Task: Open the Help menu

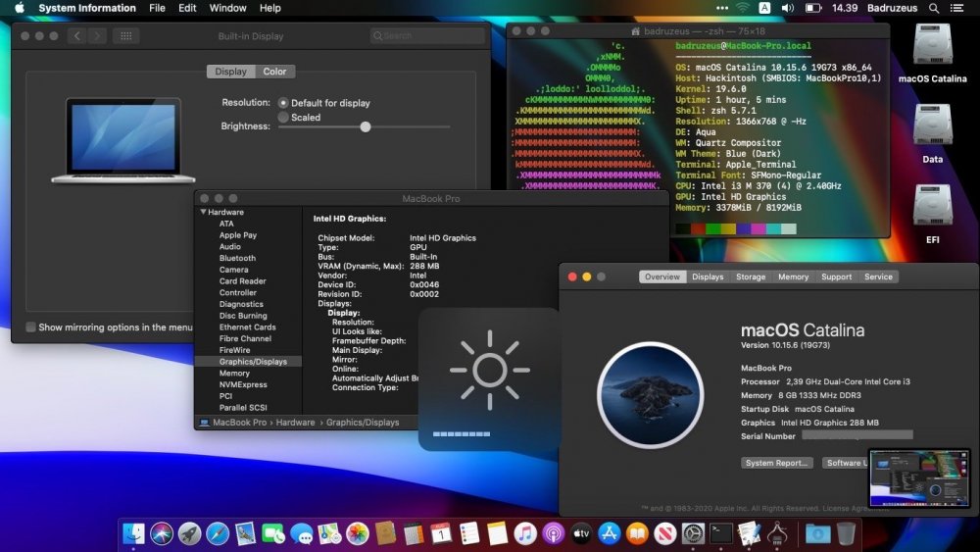Action: [270, 8]
